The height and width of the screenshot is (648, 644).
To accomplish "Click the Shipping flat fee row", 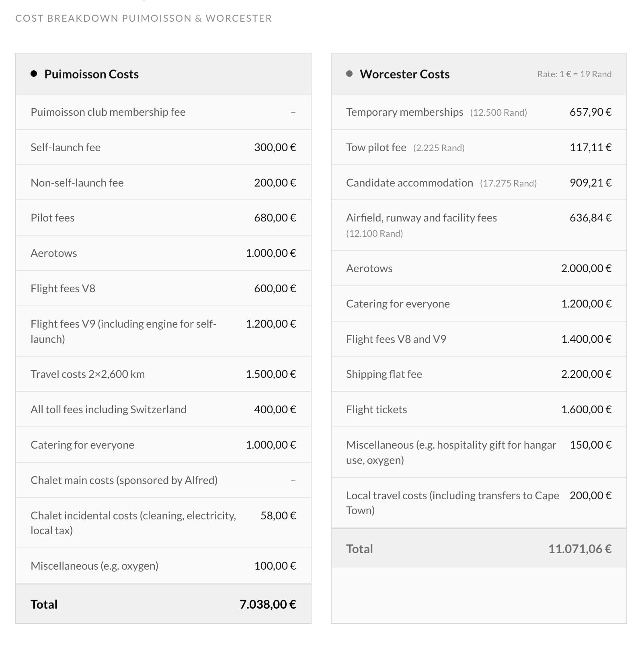I will [x=479, y=374].
